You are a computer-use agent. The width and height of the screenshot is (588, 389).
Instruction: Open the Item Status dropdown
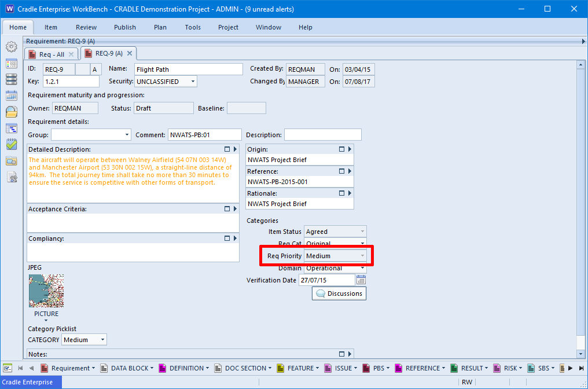(x=362, y=232)
